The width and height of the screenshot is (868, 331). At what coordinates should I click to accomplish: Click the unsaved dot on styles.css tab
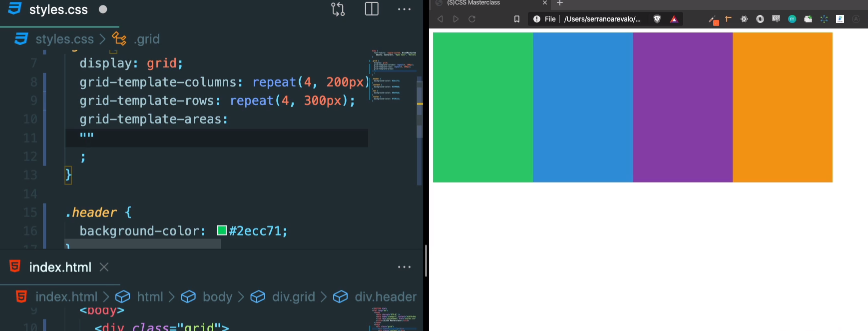point(103,9)
